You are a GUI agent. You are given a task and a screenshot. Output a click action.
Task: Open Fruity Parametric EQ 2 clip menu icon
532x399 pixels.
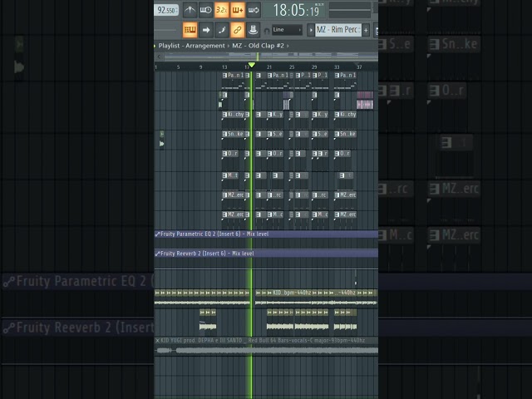[157, 234]
